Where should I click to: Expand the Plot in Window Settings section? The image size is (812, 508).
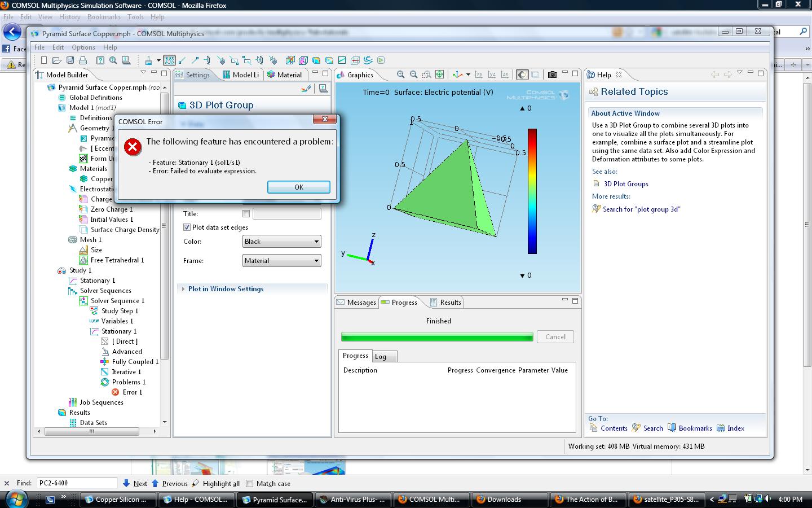point(226,289)
